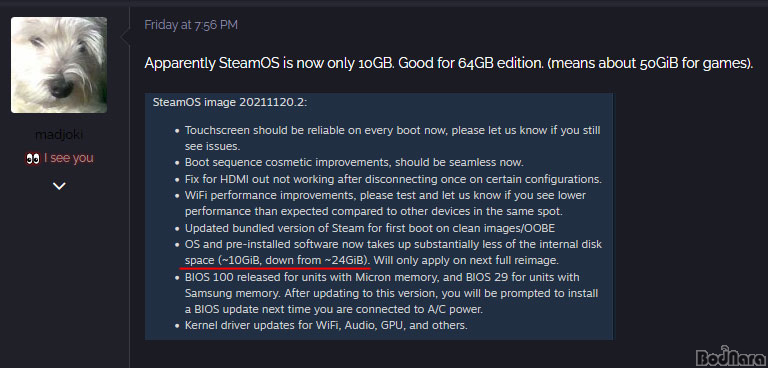This screenshot has height=368, width=768.
Task: Click the HDMI out fix bullet item
Action: click(393, 179)
